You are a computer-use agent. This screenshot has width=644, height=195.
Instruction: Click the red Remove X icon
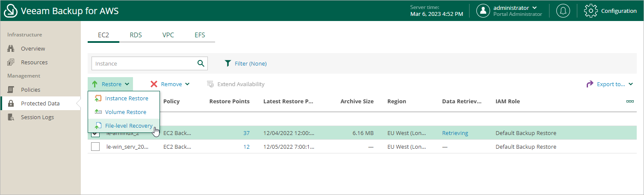(154, 84)
